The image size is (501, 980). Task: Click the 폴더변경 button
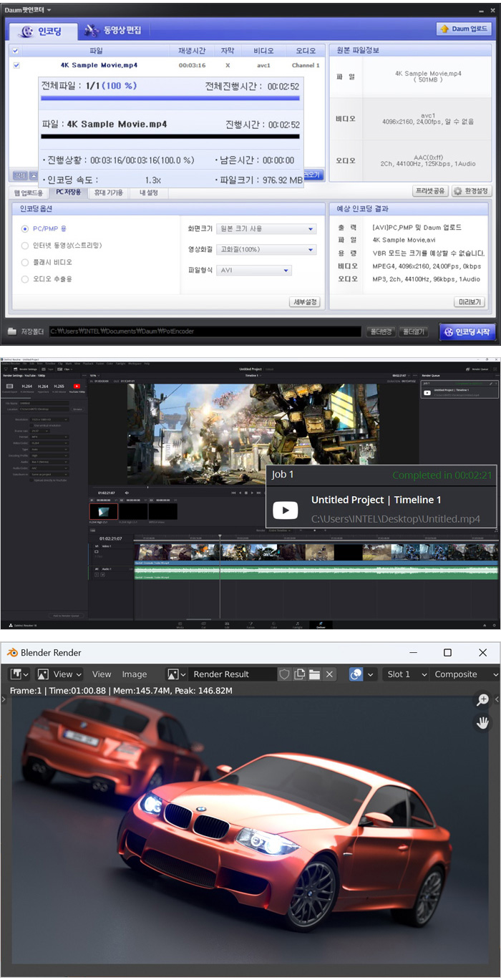tap(380, 332)
